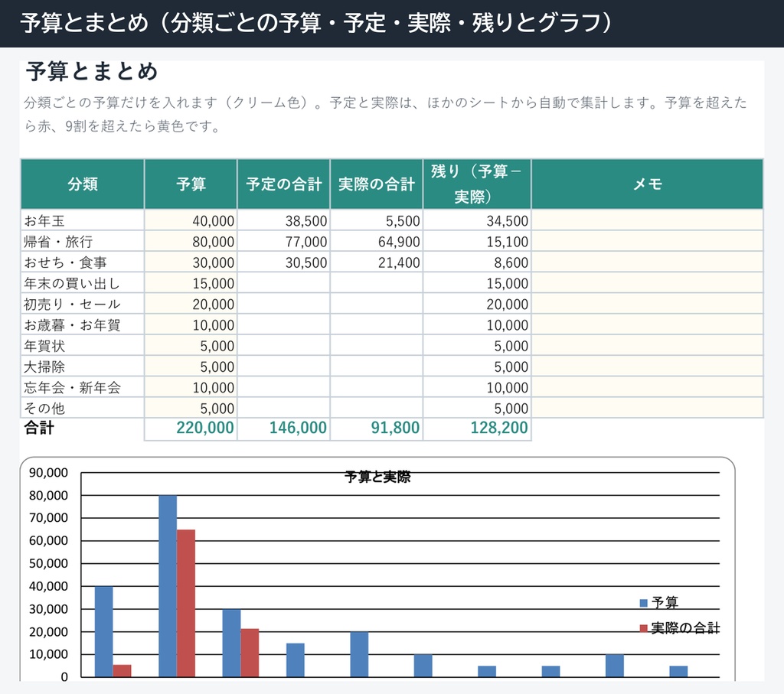
Task: Click the 合計 row label
Action: pyautogui.click(x=39, y=428)
